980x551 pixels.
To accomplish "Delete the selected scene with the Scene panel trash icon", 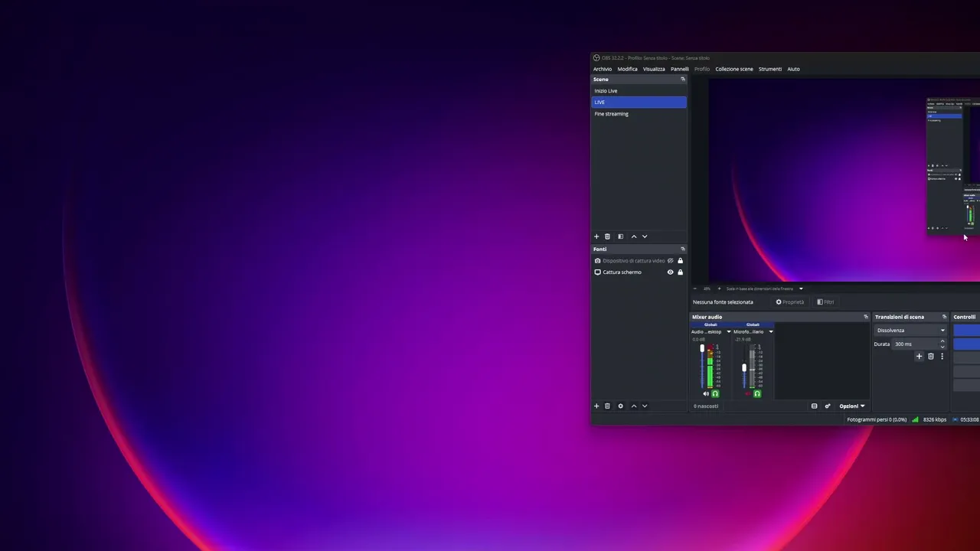I will tap(607, 236).
